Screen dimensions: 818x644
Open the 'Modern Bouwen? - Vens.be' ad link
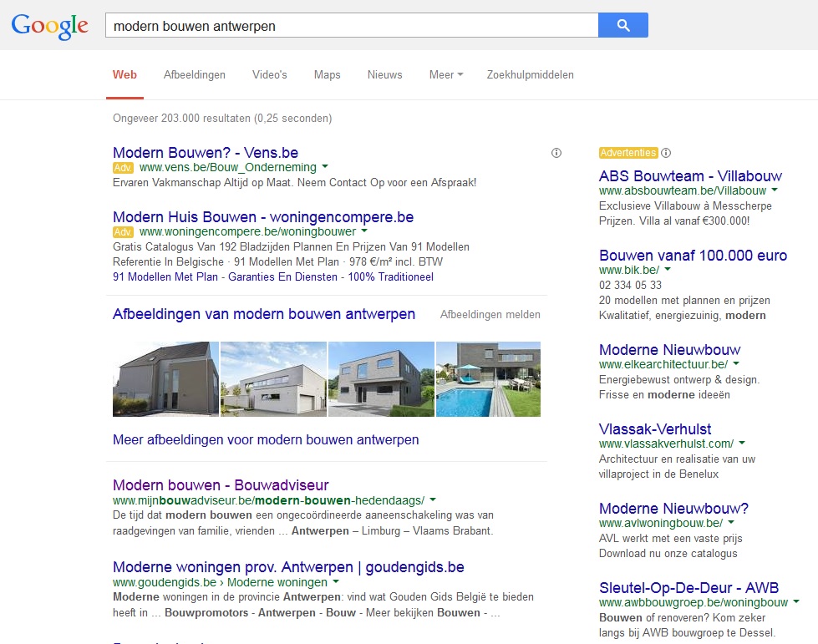206,153
